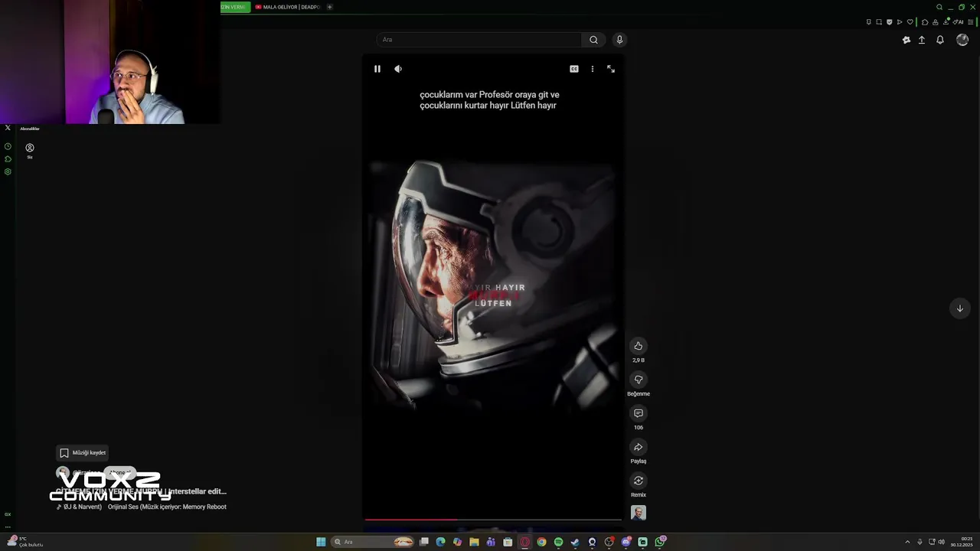Screen dimensions: 980x551
Task: Like the Short with 2,9 B likes
Action: click(x=639, y=346)
